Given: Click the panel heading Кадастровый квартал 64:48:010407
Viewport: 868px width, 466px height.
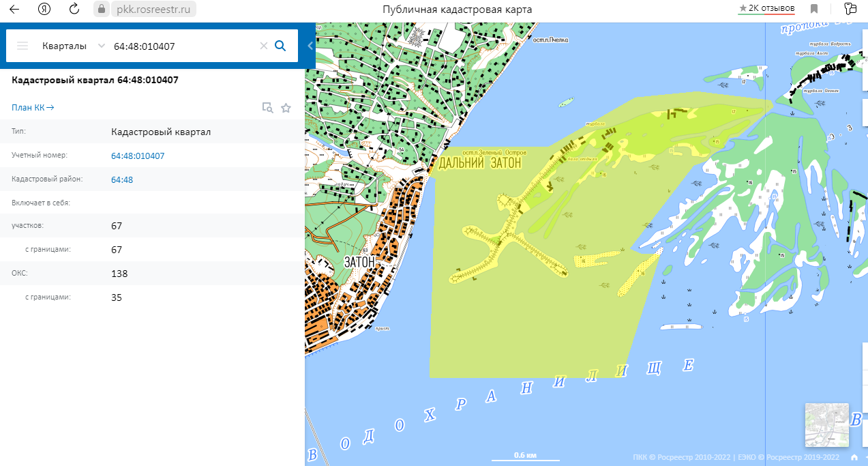Looking at the screenshot, I should click(95, 80).
